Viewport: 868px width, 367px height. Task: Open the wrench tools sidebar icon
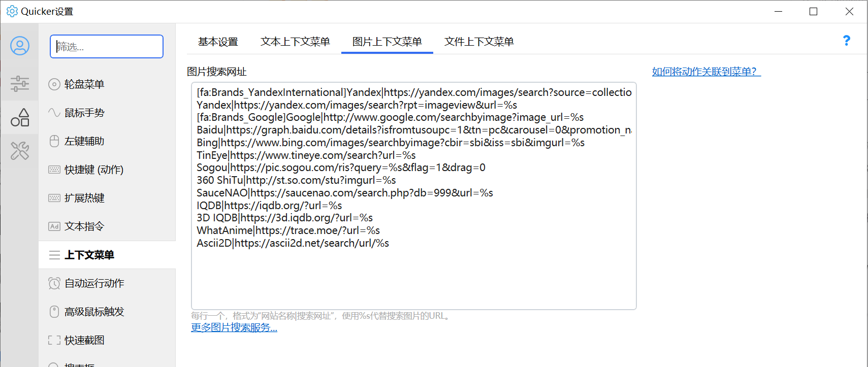coord(20,151)
